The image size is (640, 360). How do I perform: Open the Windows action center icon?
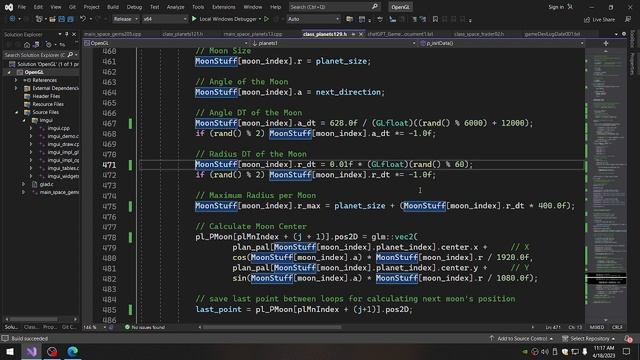coord(627,351)
